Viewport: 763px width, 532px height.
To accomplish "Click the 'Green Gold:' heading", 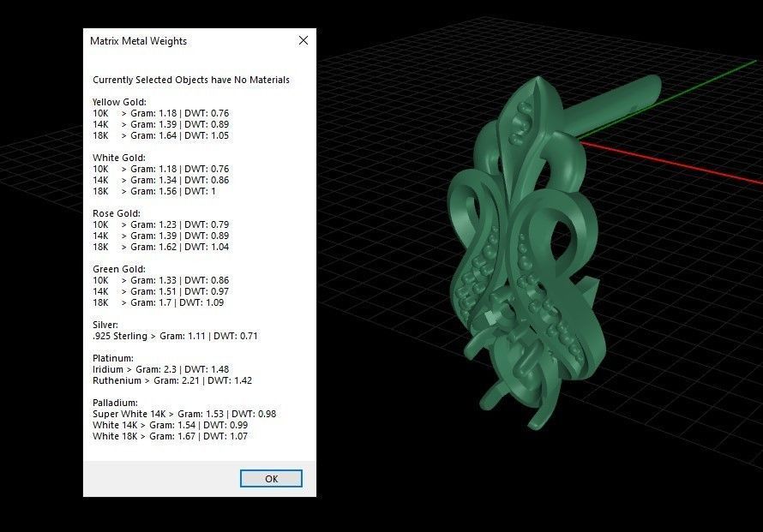I will 118,269.
